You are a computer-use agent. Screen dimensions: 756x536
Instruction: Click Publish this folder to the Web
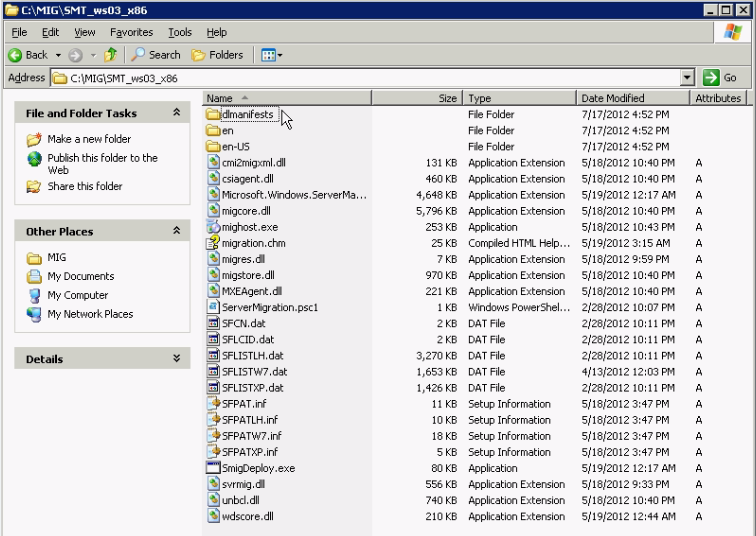pos(102,164)
